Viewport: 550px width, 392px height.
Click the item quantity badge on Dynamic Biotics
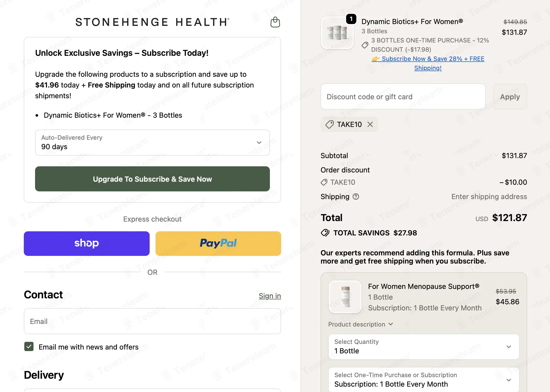point(351,19)
